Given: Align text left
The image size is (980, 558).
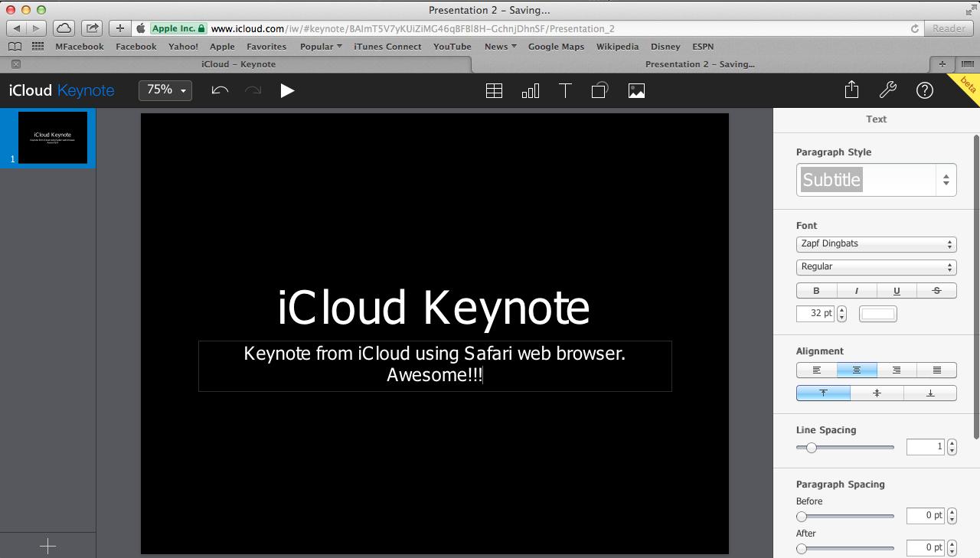Looking at the screenshot, I should [816, 370].
